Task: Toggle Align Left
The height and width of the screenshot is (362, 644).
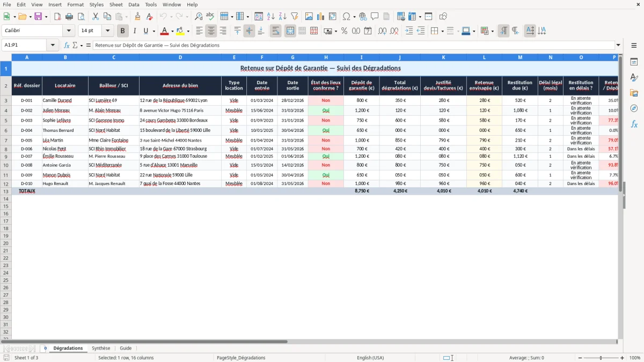Action: point(199,31)
